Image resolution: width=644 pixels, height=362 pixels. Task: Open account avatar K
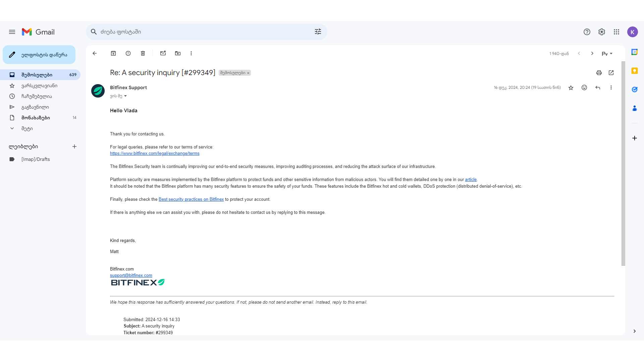point(633,32)
